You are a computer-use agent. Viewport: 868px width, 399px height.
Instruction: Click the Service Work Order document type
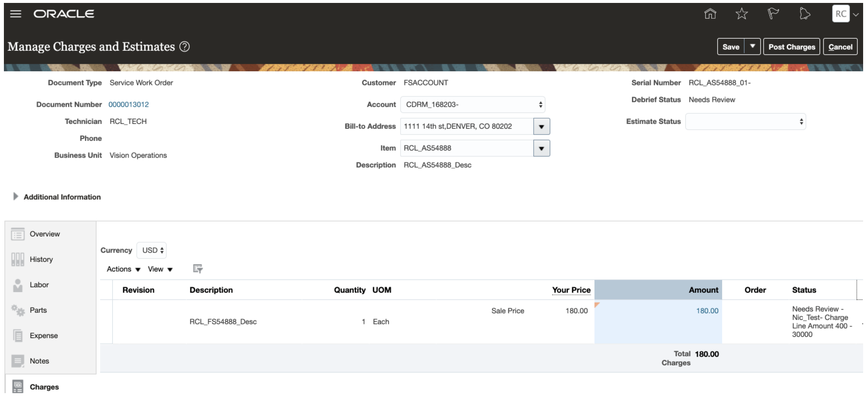141,82
